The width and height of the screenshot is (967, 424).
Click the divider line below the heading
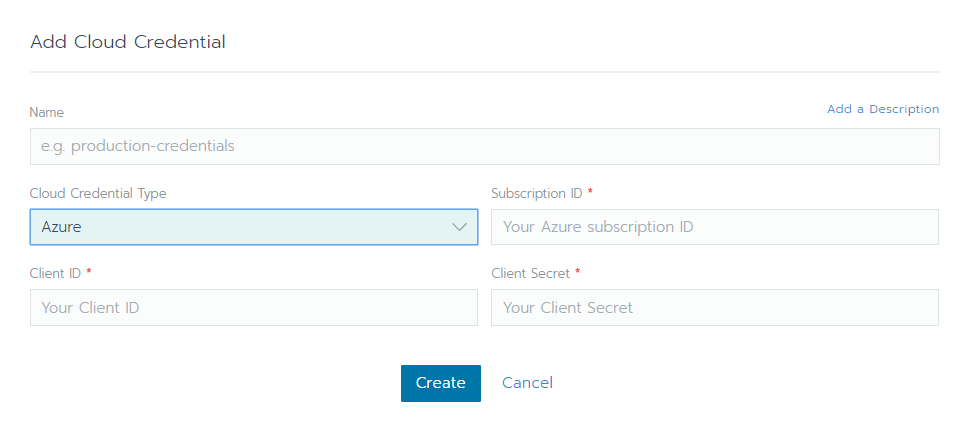pyautogui.click(x=484, y=72)
